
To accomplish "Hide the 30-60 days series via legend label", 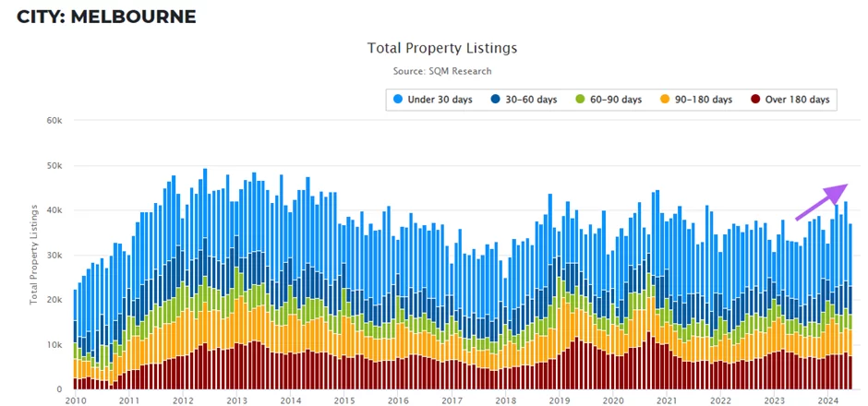I will pyautogui.click(x=533, y=100).
